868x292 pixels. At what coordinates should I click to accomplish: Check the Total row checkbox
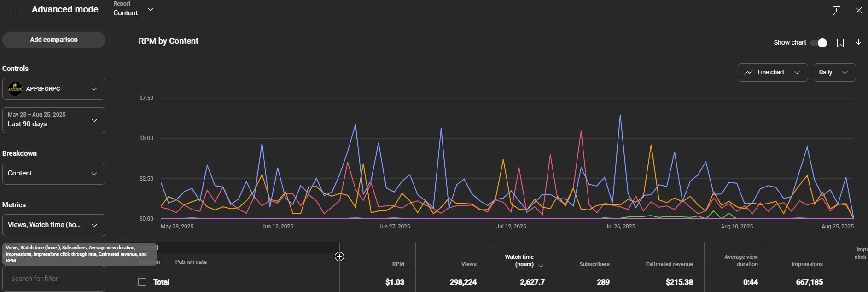142,282
